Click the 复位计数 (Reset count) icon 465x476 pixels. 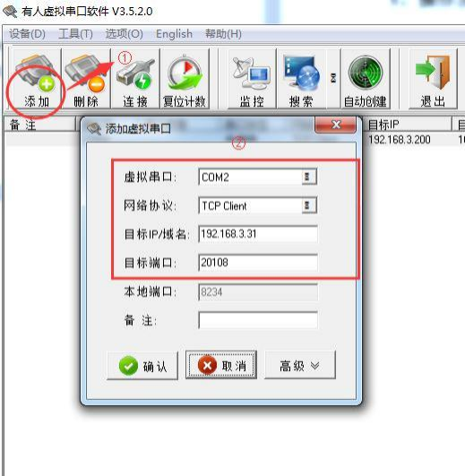[x=185, y=80]
